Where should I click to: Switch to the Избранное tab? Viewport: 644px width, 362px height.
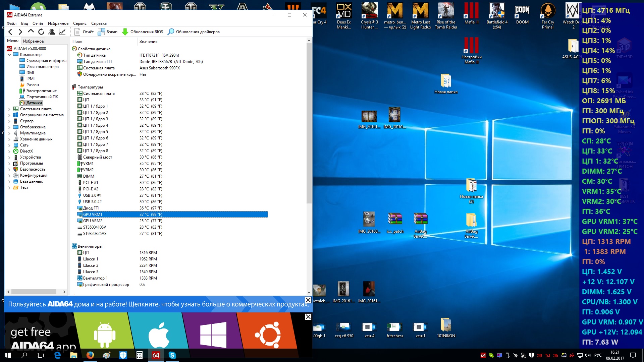33,41
